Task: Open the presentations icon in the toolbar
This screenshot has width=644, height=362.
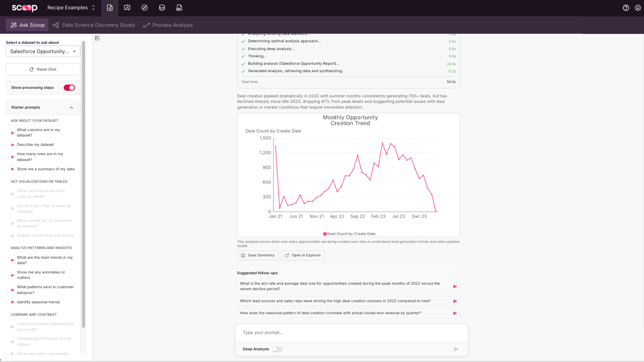Action: 127,8
